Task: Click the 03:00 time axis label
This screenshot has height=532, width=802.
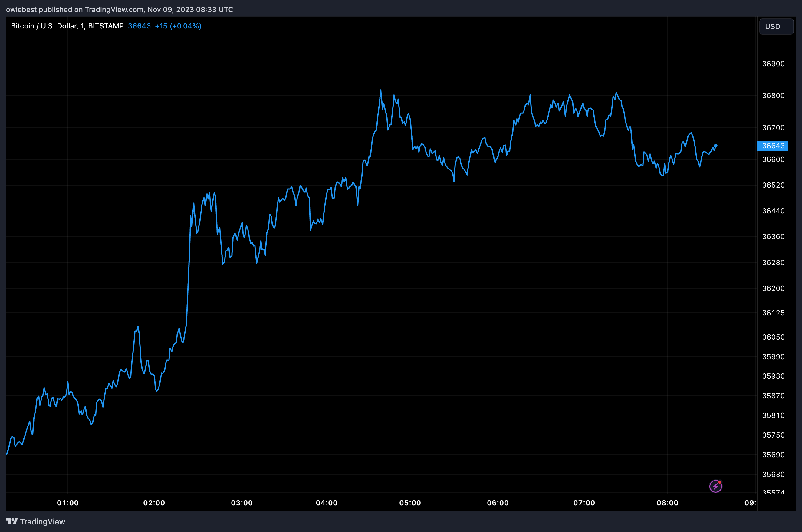Action: pos(242,503)
